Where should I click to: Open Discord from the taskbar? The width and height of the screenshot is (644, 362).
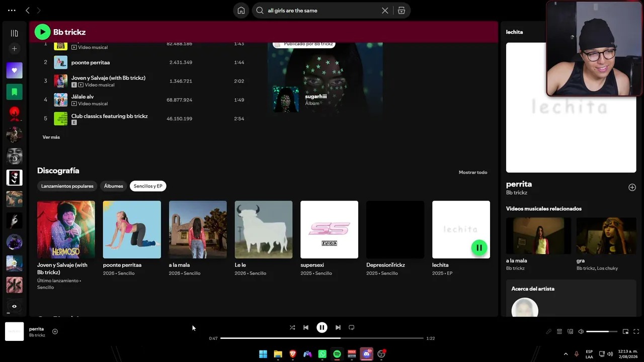367,354
